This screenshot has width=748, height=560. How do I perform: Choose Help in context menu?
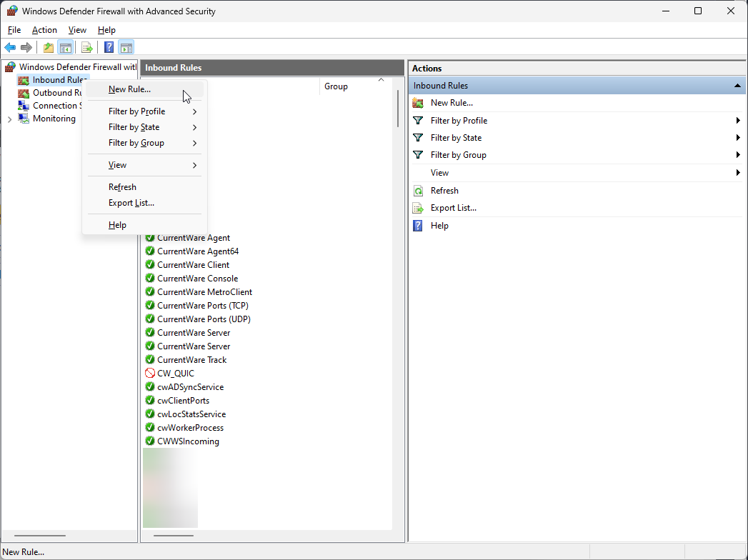[145, 225]
